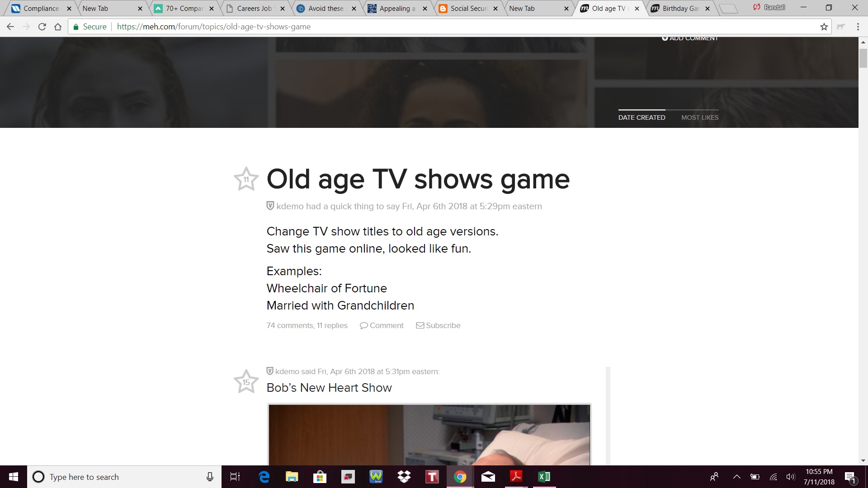868x488 pixels.
Task: Click the hospital bed image thumbnail
Action: coord(429,435)
